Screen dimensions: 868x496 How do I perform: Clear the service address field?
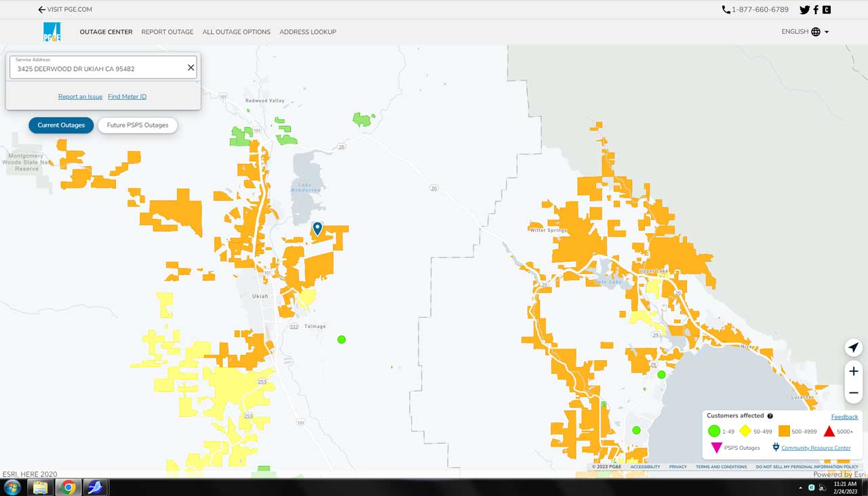(x=191, y=68)
